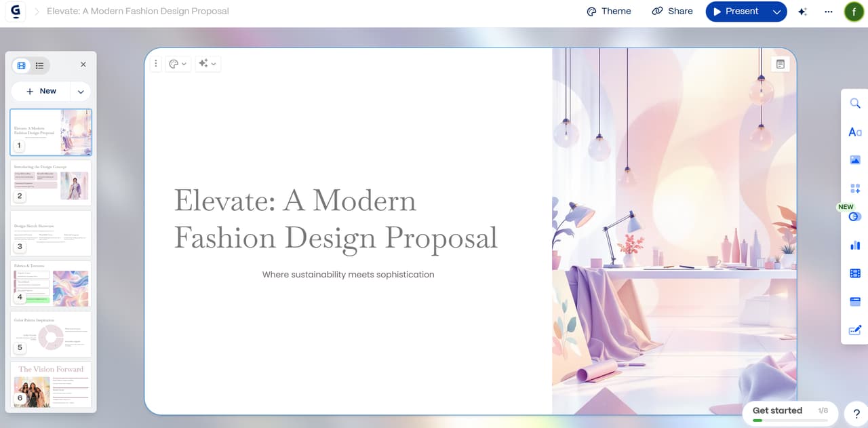Open the forms and signature pencil icon
Image resolution: width=868 pixels, height=428 pixels.
pos(854,330)
